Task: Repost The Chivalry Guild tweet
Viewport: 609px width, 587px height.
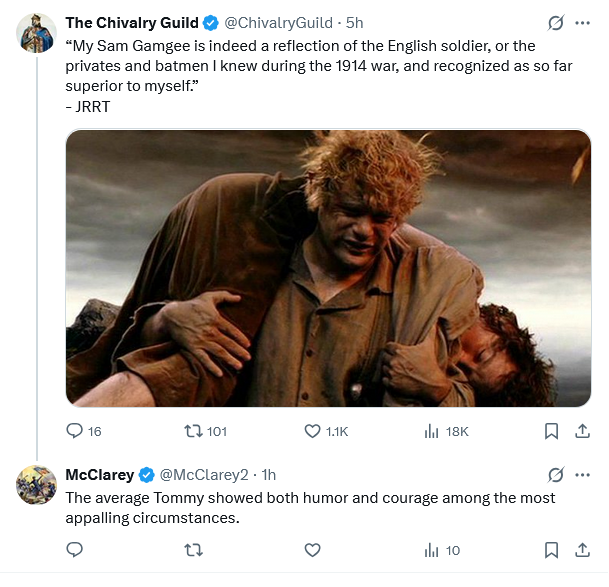Action: pyautogui.click(x=194, y=431)
